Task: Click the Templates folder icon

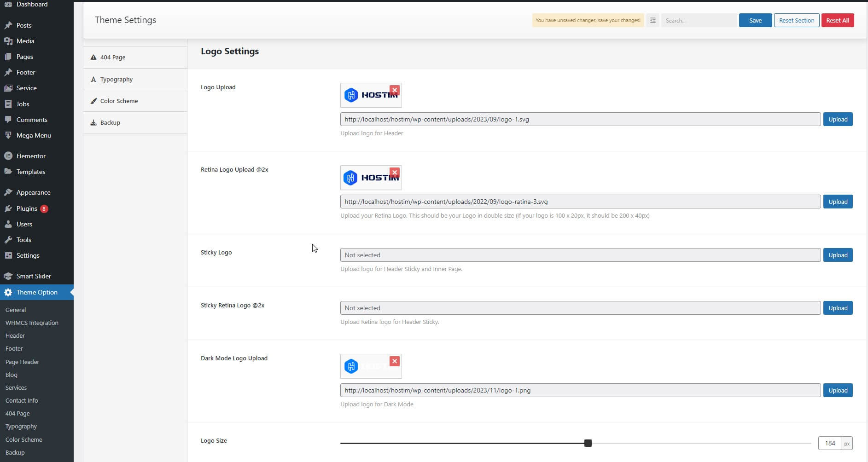Action: pos(8,172)
